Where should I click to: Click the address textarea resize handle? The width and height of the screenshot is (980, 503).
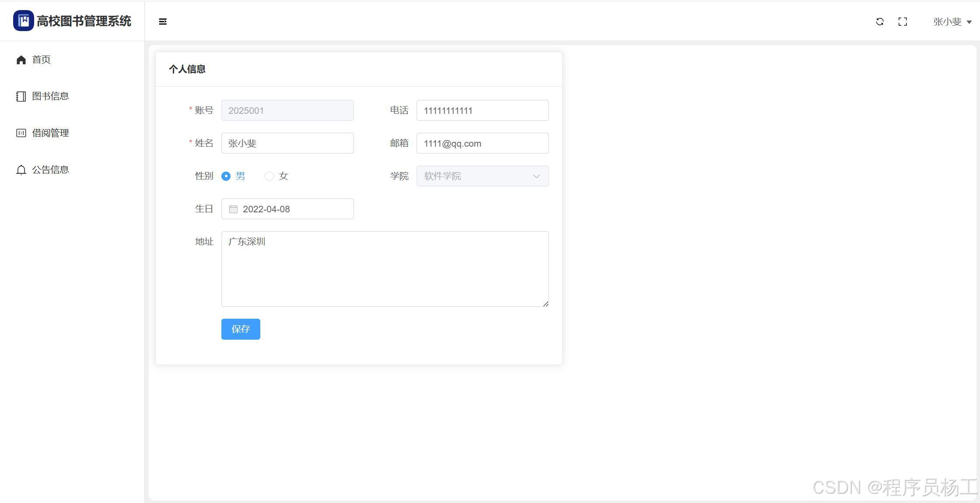pyautogui.click(x=546, y=303)
